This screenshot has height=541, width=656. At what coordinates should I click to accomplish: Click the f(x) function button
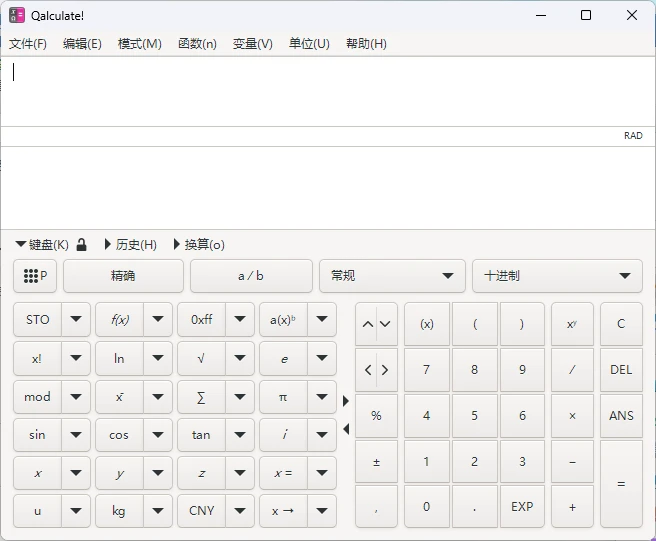click(120, 320)
